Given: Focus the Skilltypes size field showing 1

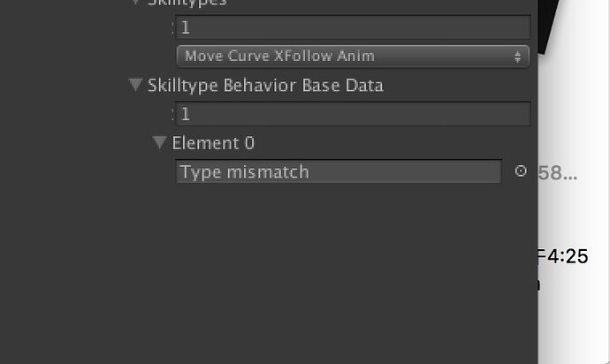Looking at the screenshot, I should 353,27.
